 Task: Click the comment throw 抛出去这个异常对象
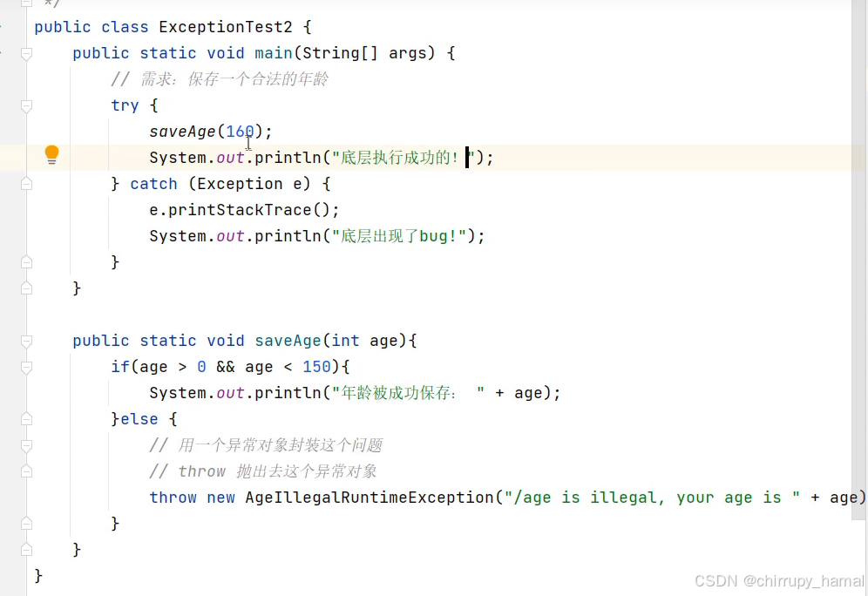(x=263, y=471)
